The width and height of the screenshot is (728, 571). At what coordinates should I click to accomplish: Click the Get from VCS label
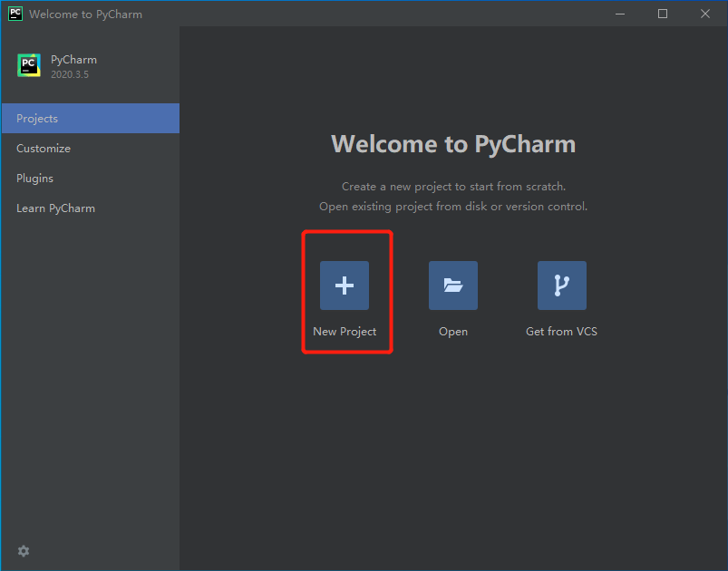pos(561,332)
